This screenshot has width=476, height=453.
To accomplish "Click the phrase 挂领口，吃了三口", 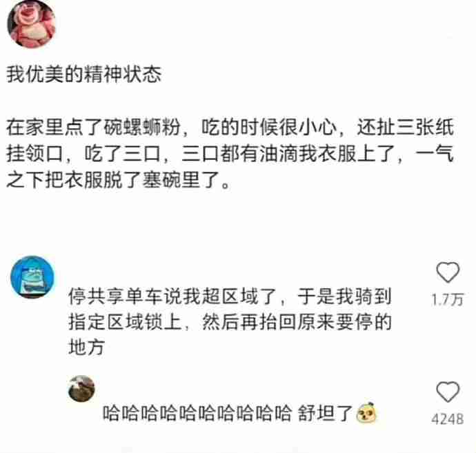I will click(83, 153).
